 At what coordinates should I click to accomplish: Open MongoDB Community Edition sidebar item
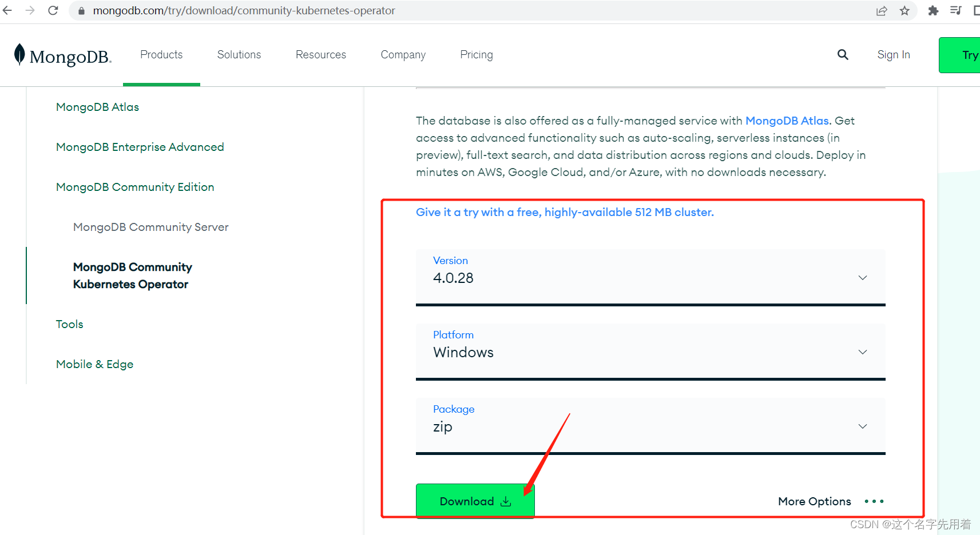[x=135, y=187]
